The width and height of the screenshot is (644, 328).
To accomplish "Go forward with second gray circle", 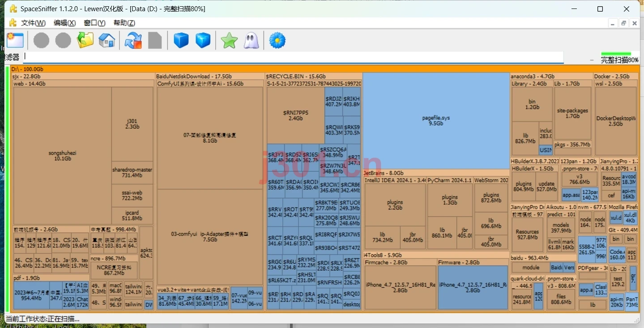I will 63,41.
